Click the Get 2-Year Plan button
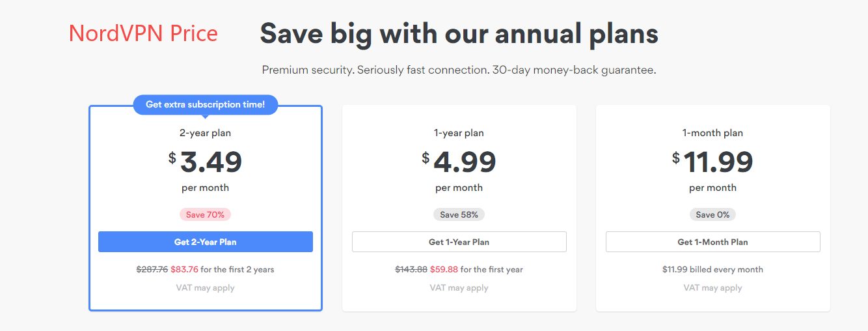 coord(206,242)
